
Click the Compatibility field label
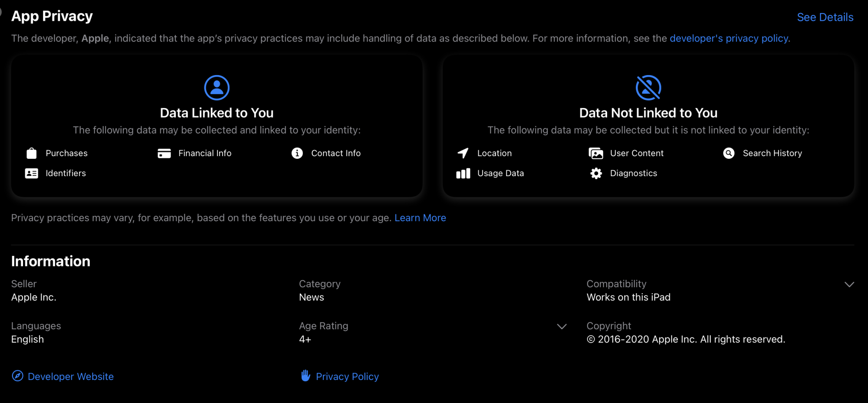pos(616,284)
